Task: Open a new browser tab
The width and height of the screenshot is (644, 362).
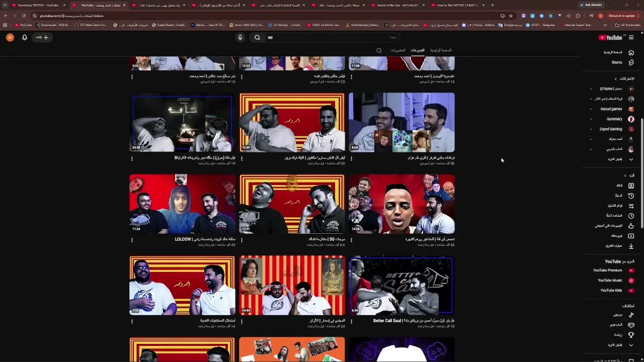Action: point(492,5)
